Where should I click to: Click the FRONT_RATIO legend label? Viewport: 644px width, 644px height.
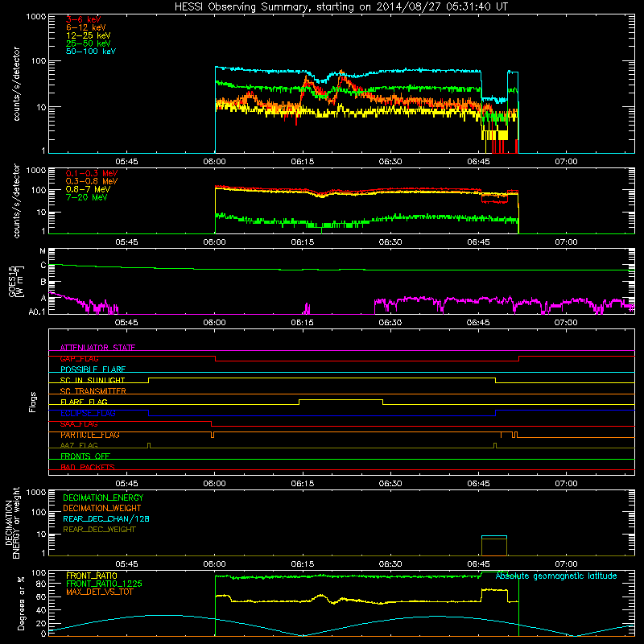click(x=92, y=576)
